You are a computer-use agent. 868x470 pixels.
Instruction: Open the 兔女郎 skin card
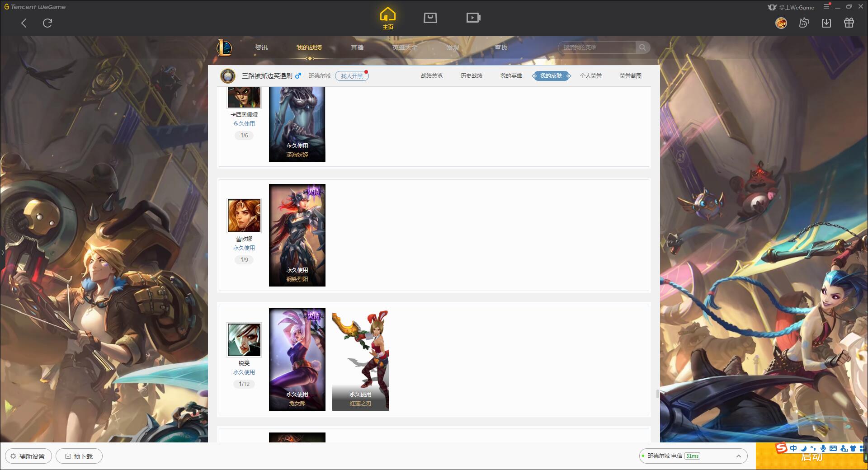pos(297,359)
